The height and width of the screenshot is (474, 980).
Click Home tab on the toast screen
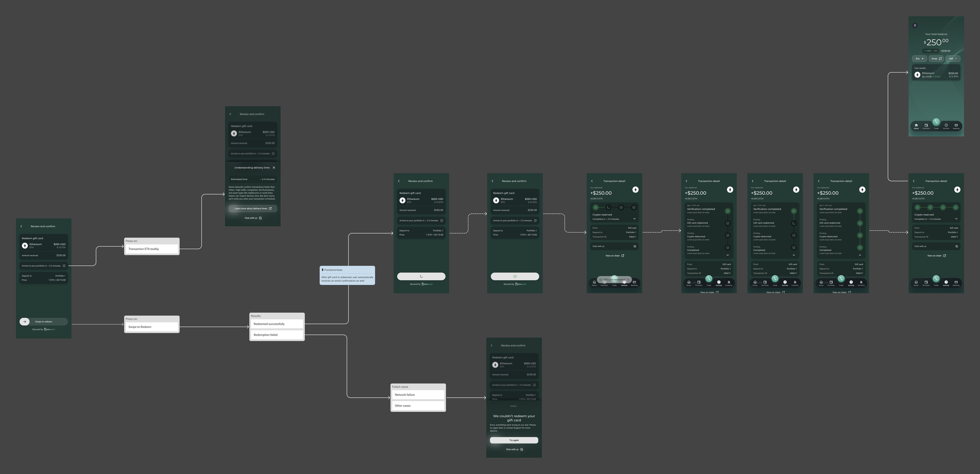[x=594, y=283]
